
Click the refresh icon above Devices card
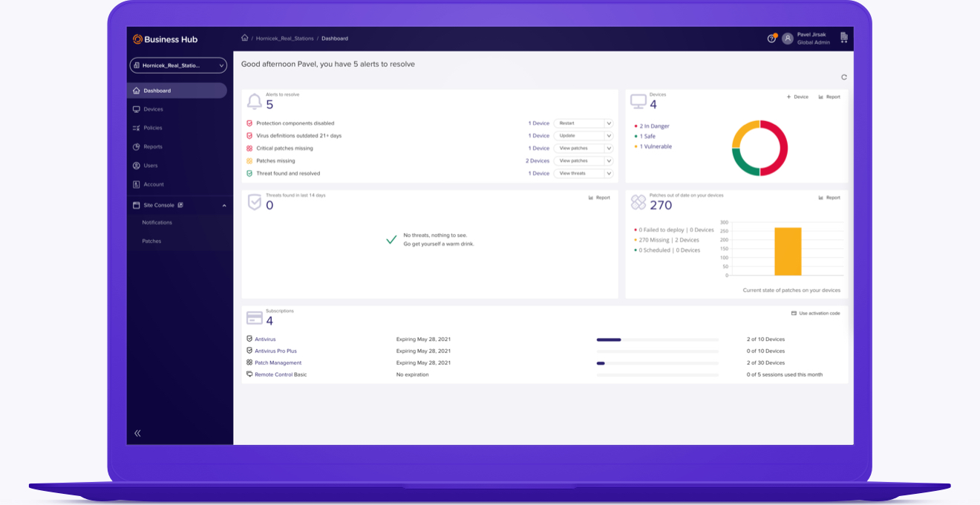[x=843, y=77]
